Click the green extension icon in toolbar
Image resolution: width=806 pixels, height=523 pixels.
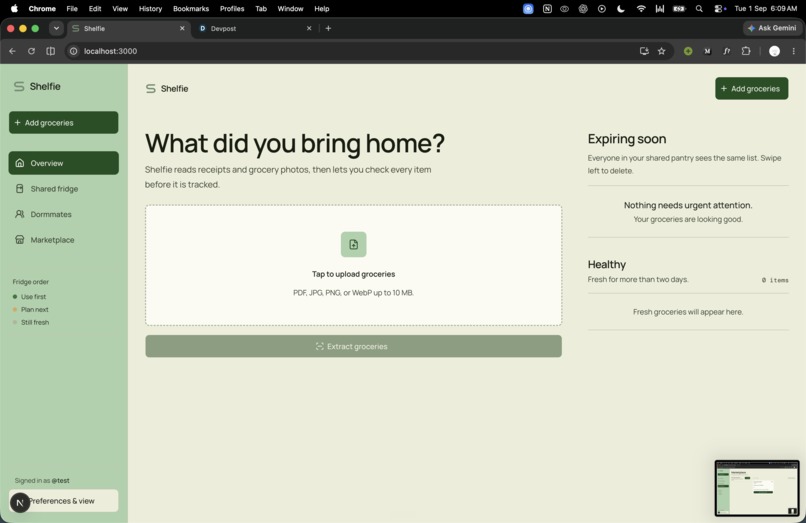688,51
